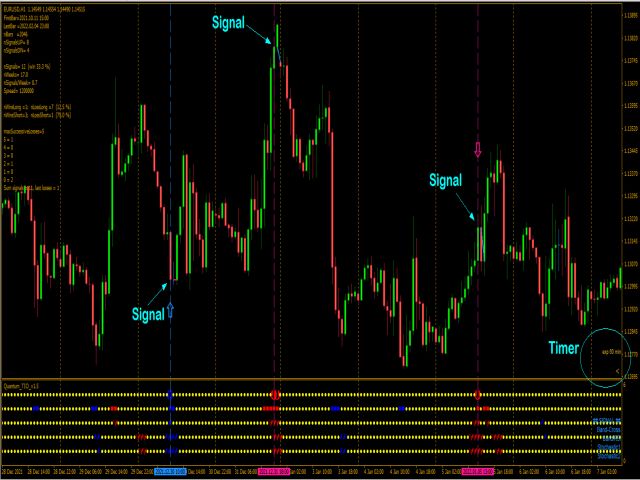Click the pink date label near 5 Jan
Screen dimensions: 640x480
[478, 471]
